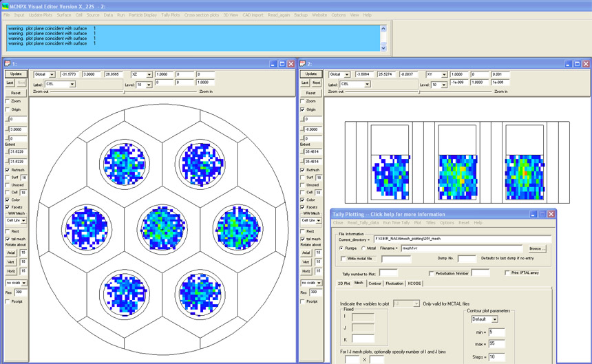Check the Perturbation Number box
The height and width of the screenshot is (364, 592).
[x=431, y=273]
